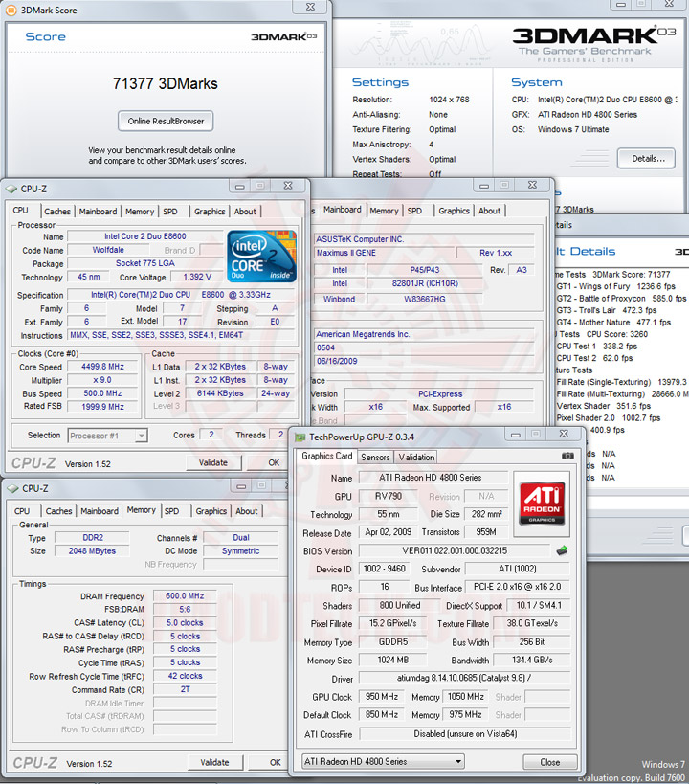689x784 pixels.
Task: Click the BIOS save chip icon in GPU-Z
Action: (x=562, y=550)
